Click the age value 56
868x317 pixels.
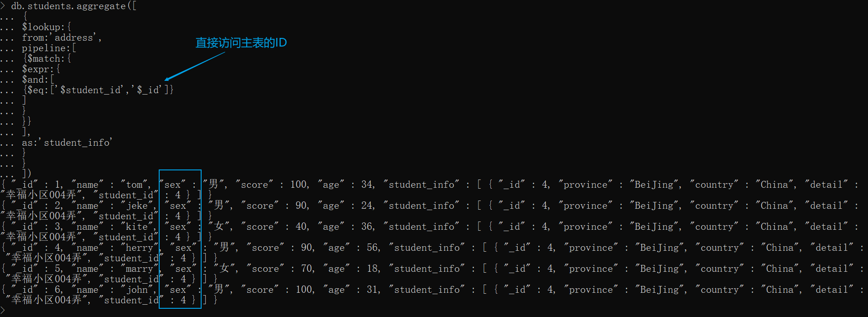click(x=373, y=248)
